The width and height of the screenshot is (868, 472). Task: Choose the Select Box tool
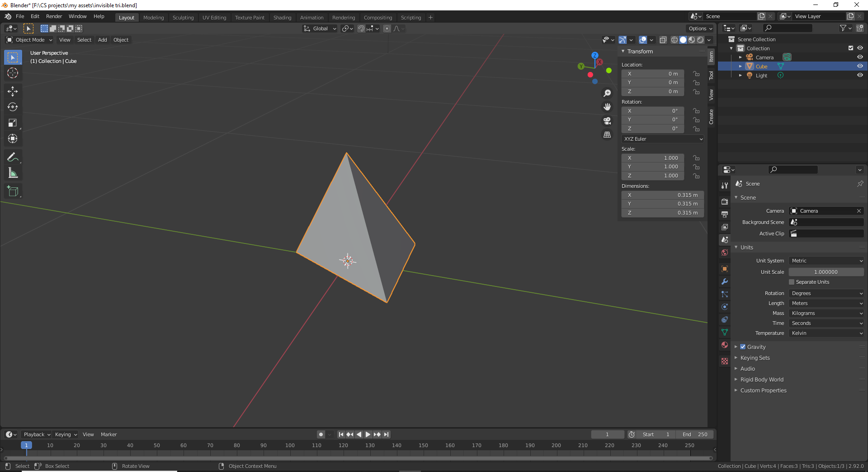coord(13,57)
